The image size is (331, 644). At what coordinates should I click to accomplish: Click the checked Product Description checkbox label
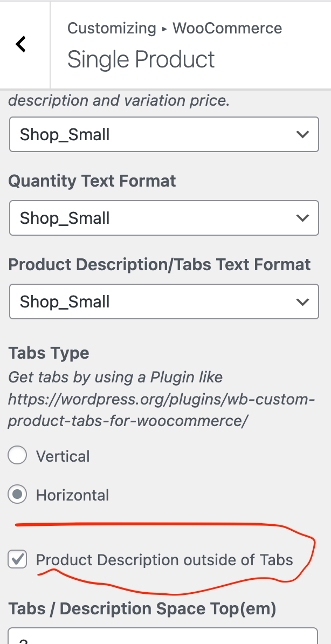click(164, 560)
